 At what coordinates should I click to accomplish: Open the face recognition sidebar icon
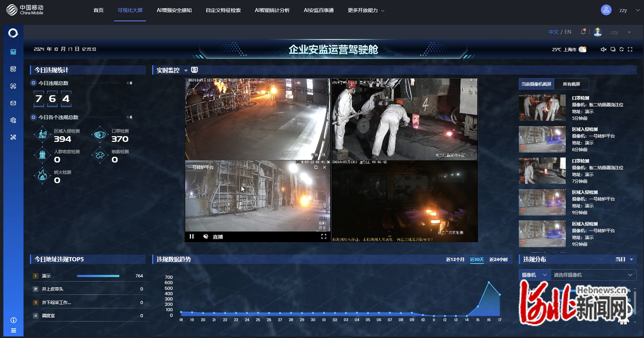pyautogui.click(x=13, y=86)
